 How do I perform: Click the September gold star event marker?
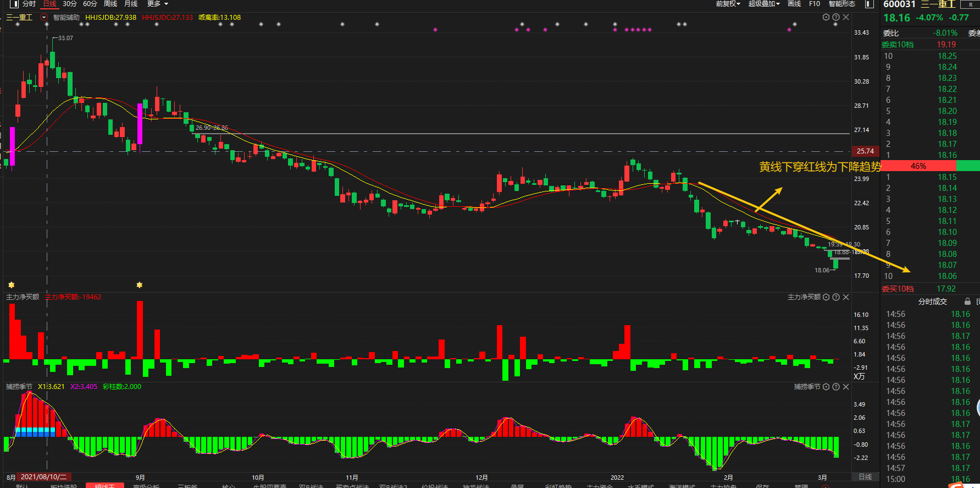pos(140,285)
